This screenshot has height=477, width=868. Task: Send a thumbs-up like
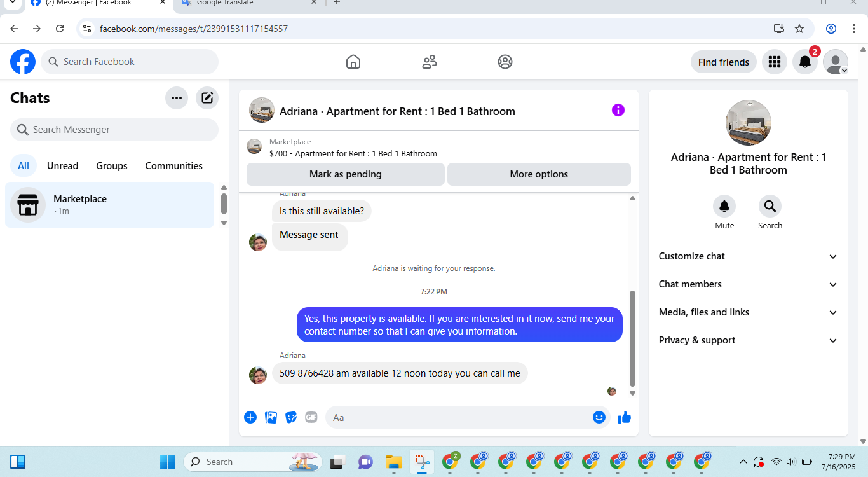tap(625, 417)
